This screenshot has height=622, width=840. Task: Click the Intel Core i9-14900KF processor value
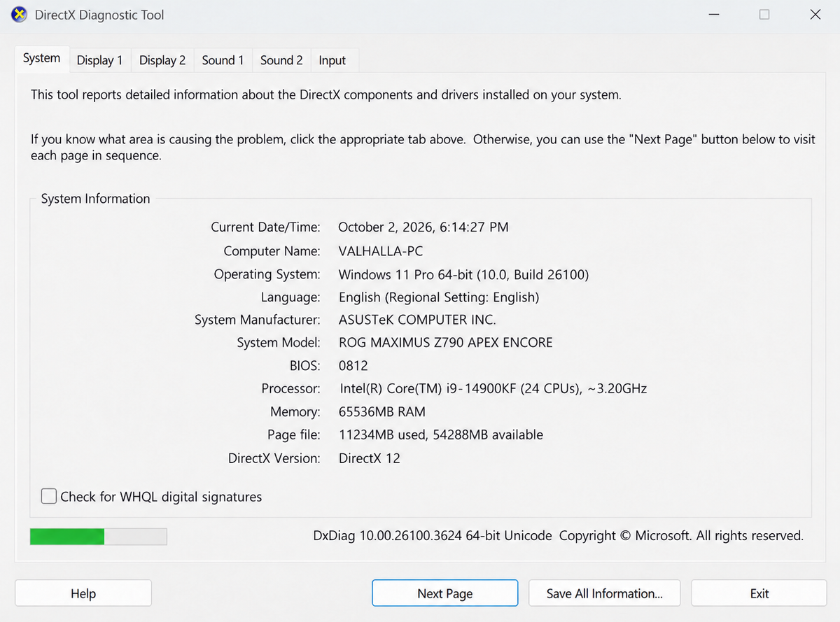pos(493,388)
